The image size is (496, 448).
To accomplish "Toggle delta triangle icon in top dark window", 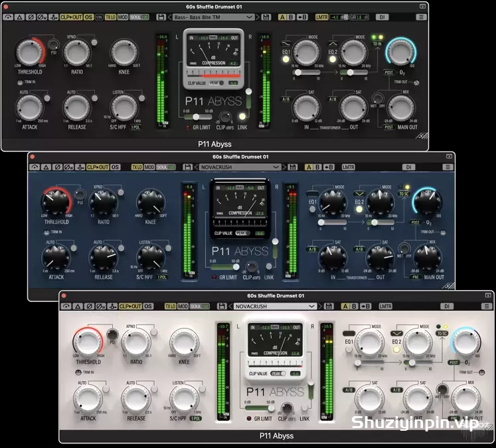I will 19,17.
